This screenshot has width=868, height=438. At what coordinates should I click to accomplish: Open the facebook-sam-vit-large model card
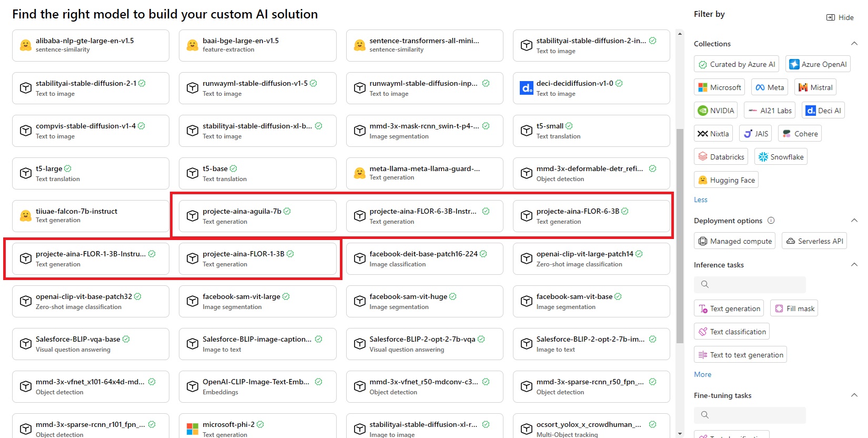tap(258, 301)
